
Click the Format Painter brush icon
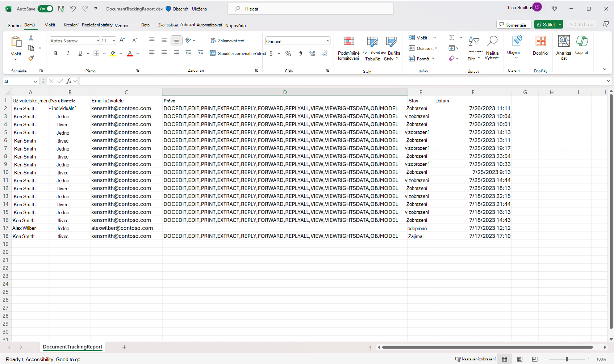pyautogui.click(x=31, y=58)
